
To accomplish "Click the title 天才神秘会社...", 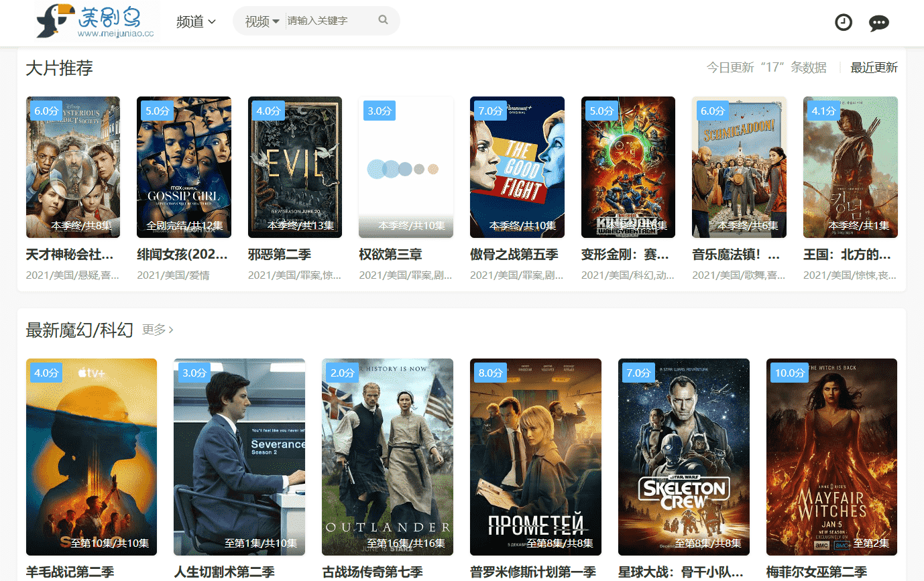I will pyautogui.click(x=70, y=255).
